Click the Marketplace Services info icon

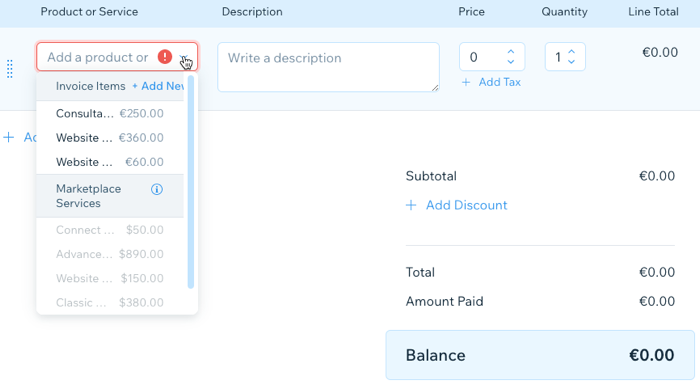point(157,189)
